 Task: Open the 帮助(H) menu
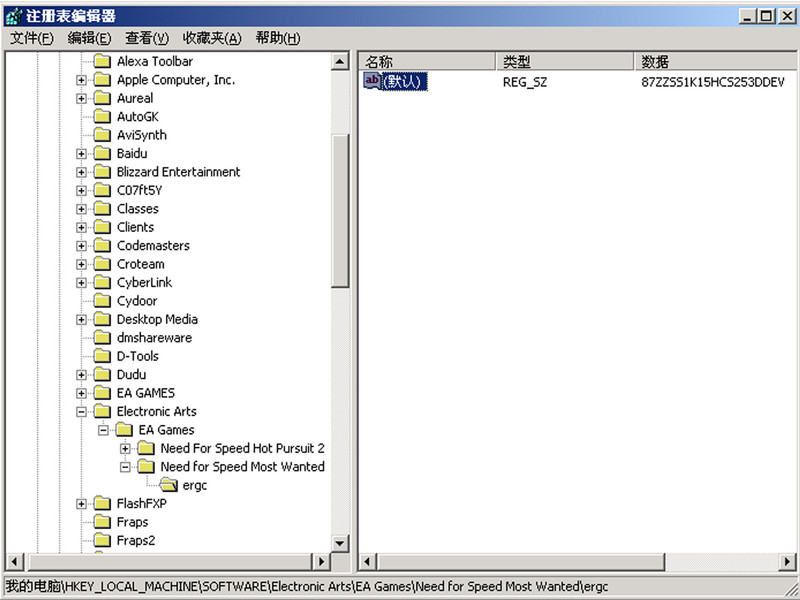coord(278,38)
